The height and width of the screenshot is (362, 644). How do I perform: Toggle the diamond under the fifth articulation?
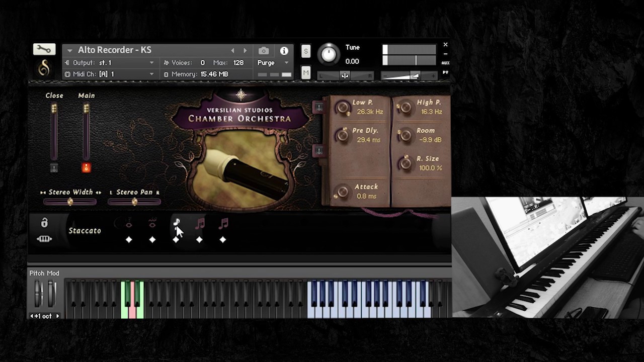(223, 240)
